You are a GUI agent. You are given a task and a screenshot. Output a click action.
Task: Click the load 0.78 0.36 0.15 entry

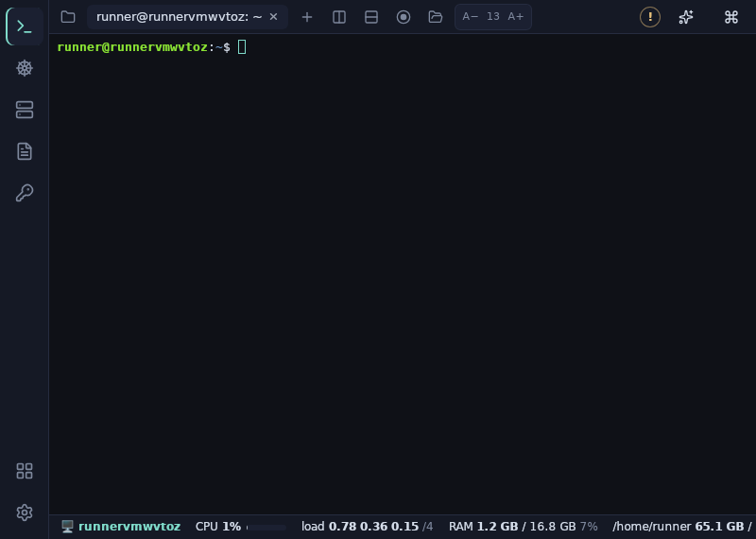pyautogui.click(x=367, y=527)
